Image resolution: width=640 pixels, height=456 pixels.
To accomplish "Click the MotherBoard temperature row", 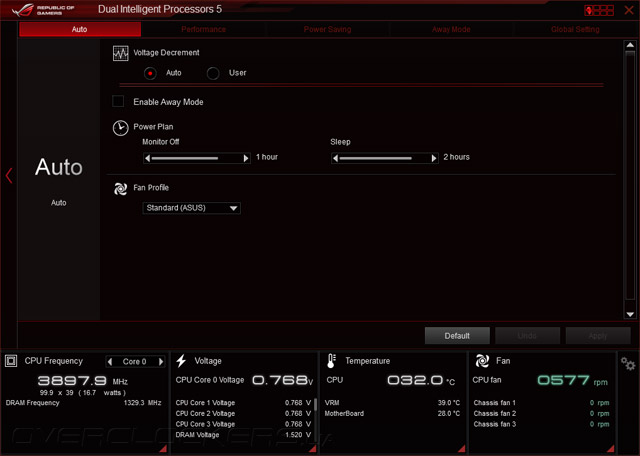I will click(x=392, y=414).
